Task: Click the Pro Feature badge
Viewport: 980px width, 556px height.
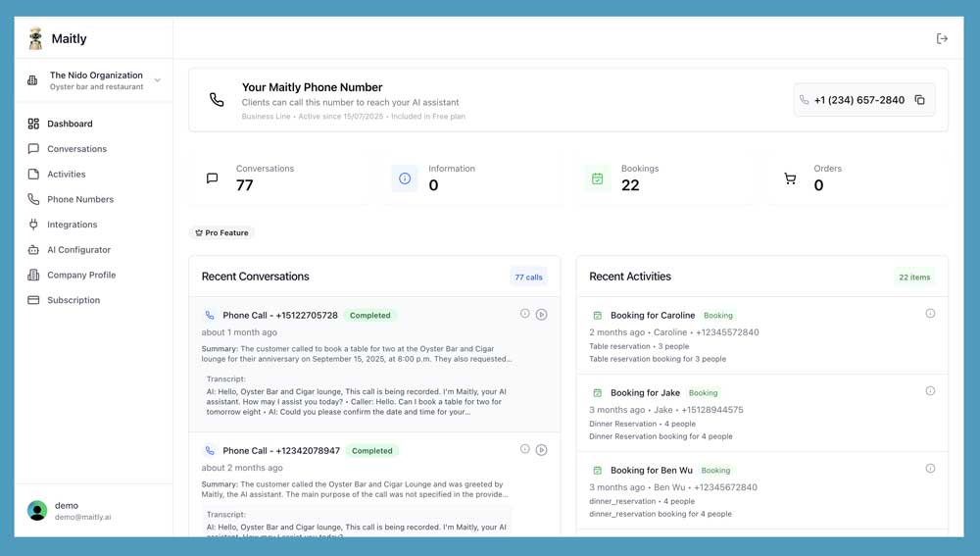Action: 221,233
